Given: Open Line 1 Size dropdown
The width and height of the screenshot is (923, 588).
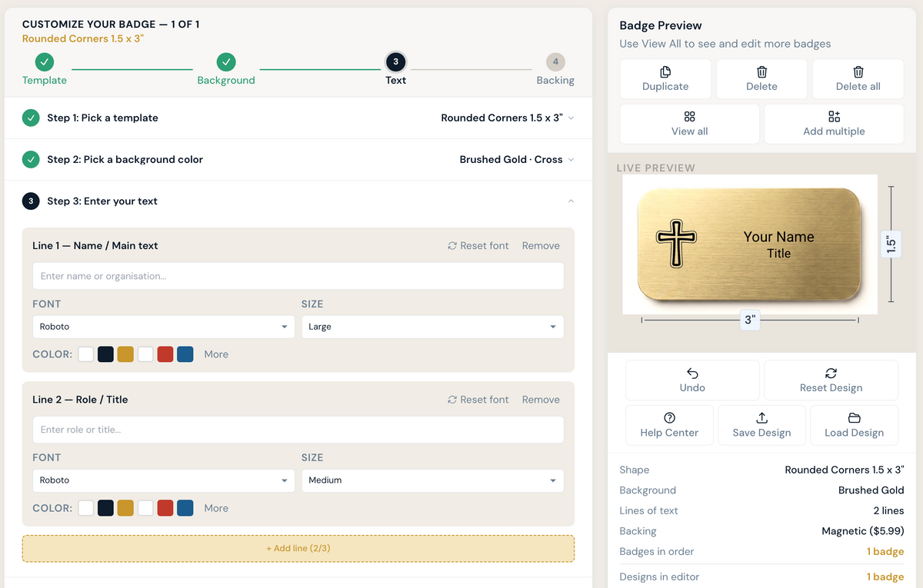Looking at the screenshot, I should [x=432, y=327].
